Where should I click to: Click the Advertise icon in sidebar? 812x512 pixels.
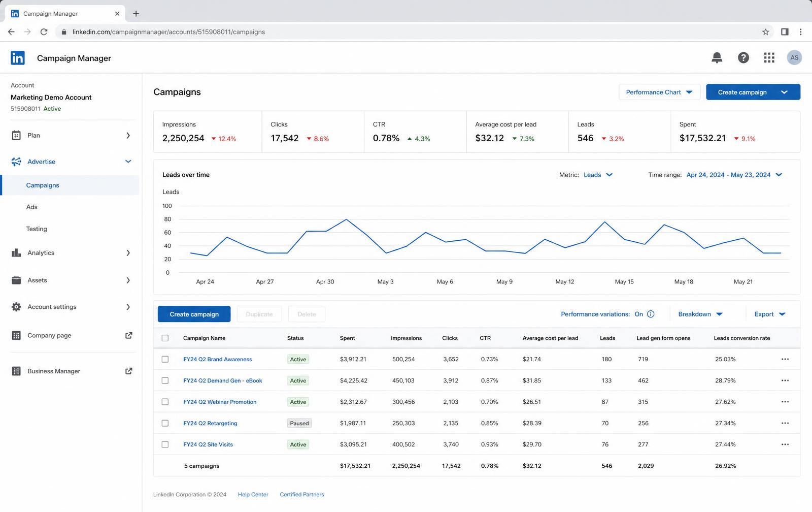(16, 162)
